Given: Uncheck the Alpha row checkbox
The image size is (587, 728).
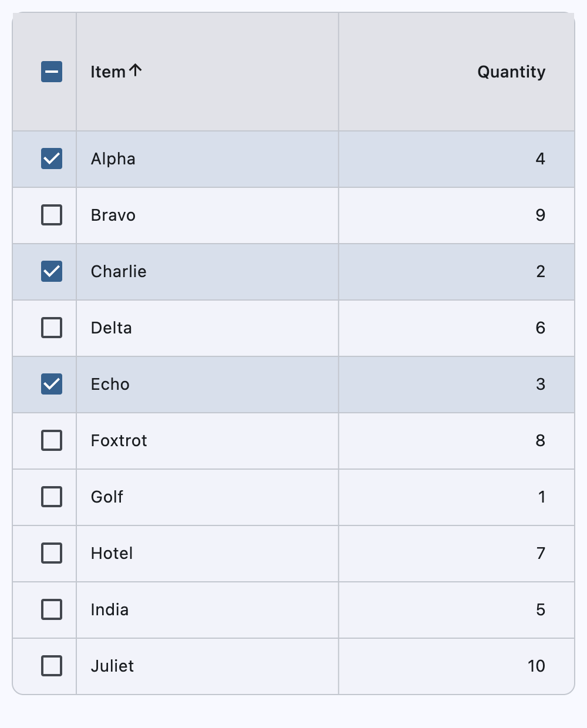Looking at the screenshot, I should 51,159.
